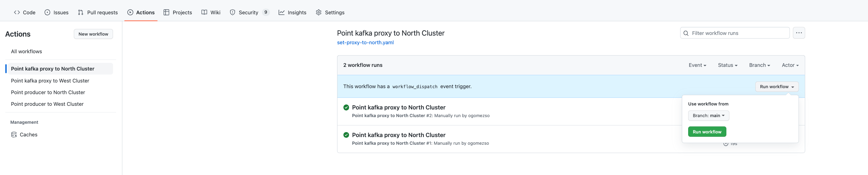Click the Security alert count badge 9
868x175 pixels.
pyautogui.click(x=266, y=12)
